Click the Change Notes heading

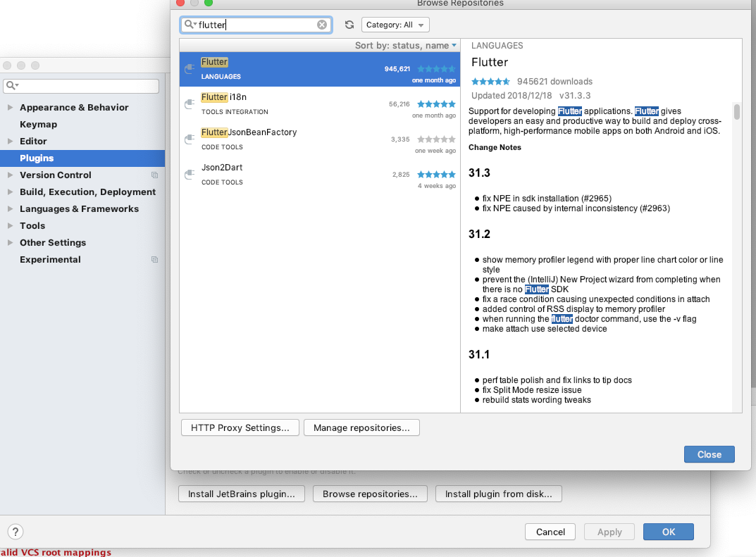pos(495,147)
